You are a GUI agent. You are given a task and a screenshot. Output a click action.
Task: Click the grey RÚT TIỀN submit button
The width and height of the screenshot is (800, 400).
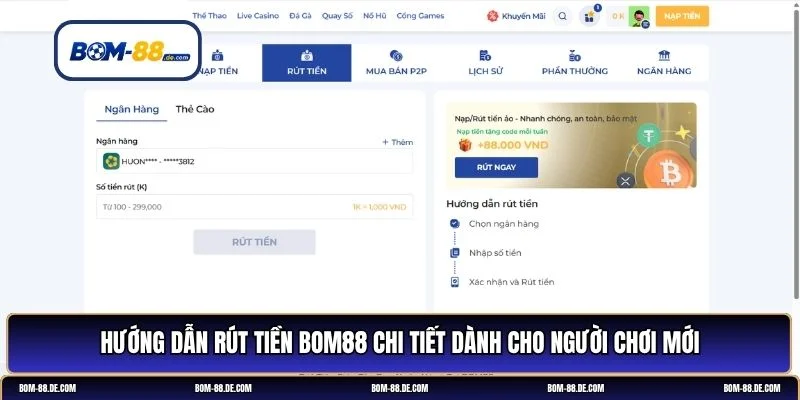click(254, 242)
